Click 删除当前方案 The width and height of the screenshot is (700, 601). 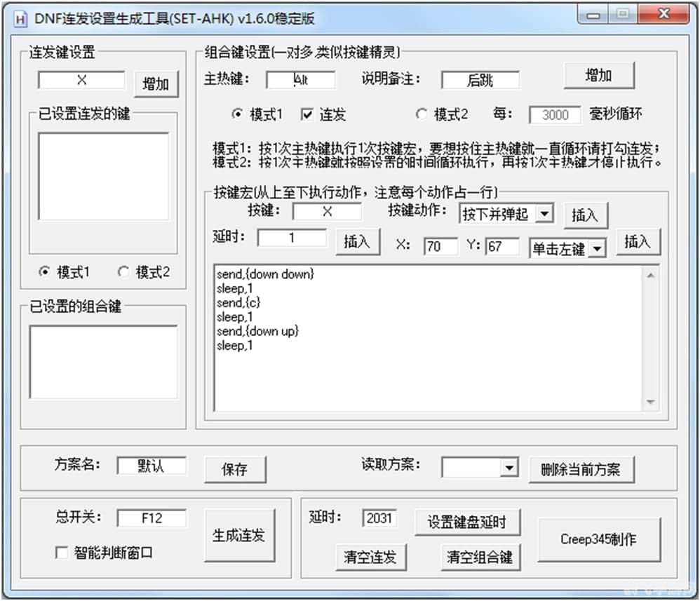582,470
